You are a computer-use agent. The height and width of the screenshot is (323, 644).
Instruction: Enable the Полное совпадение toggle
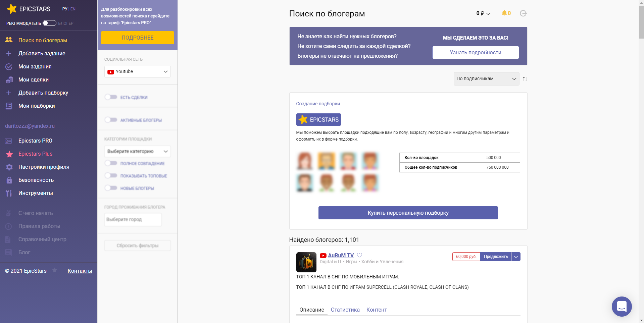[x=111, y=163]
